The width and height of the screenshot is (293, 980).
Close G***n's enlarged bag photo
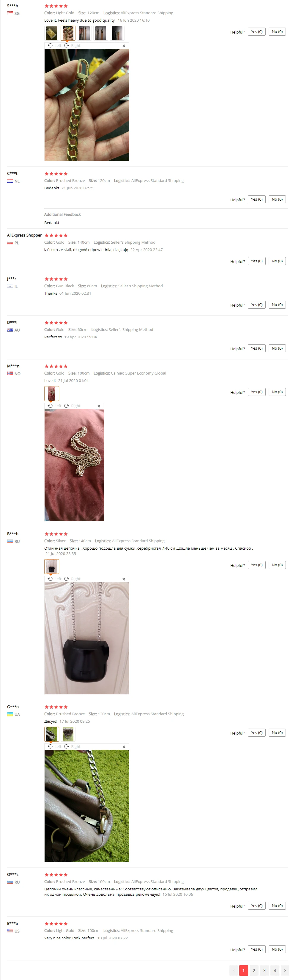tap(123, 747)
